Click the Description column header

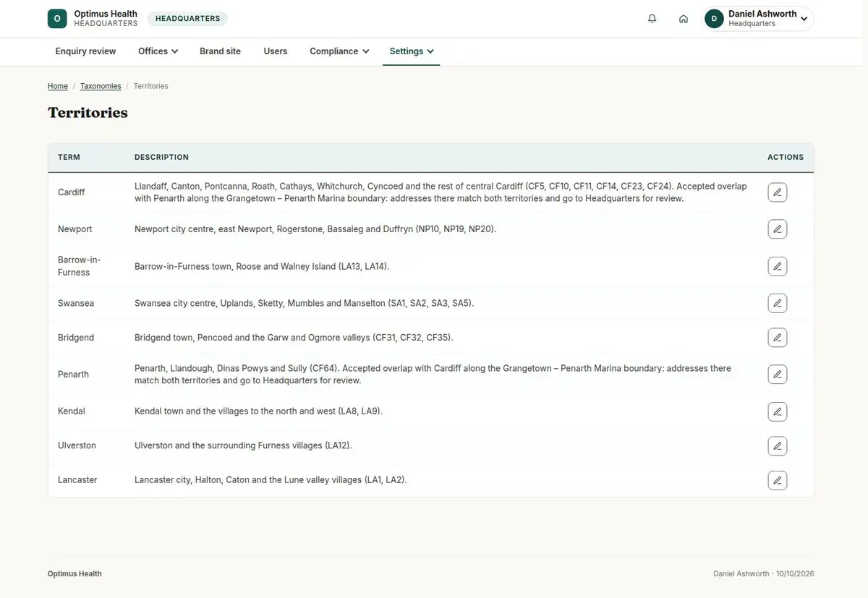coord(161,157)
